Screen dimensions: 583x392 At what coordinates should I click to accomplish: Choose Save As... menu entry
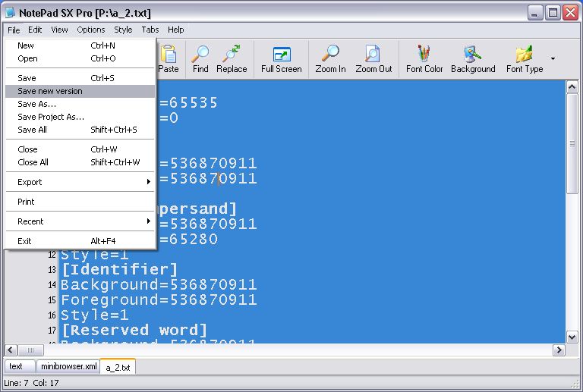coord(80,104)
